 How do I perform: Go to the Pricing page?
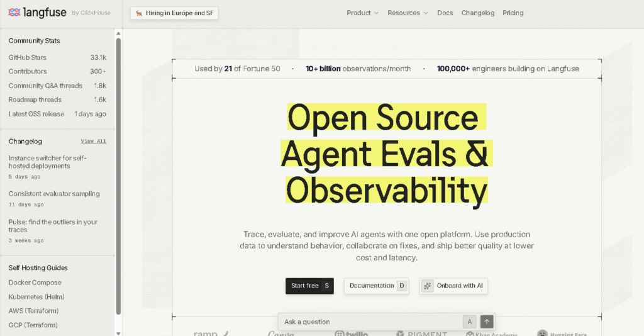pyautogui.click(x=513, y=13)
